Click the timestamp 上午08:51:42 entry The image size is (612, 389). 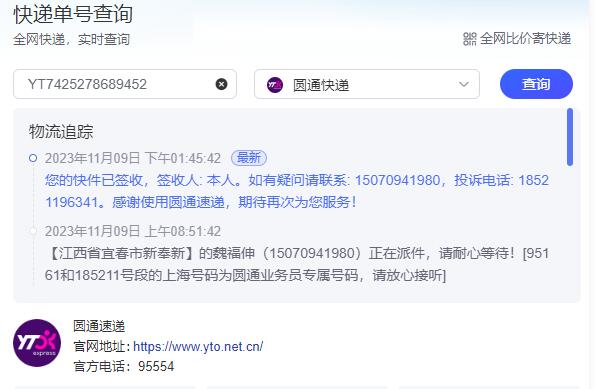coord(133,231)
